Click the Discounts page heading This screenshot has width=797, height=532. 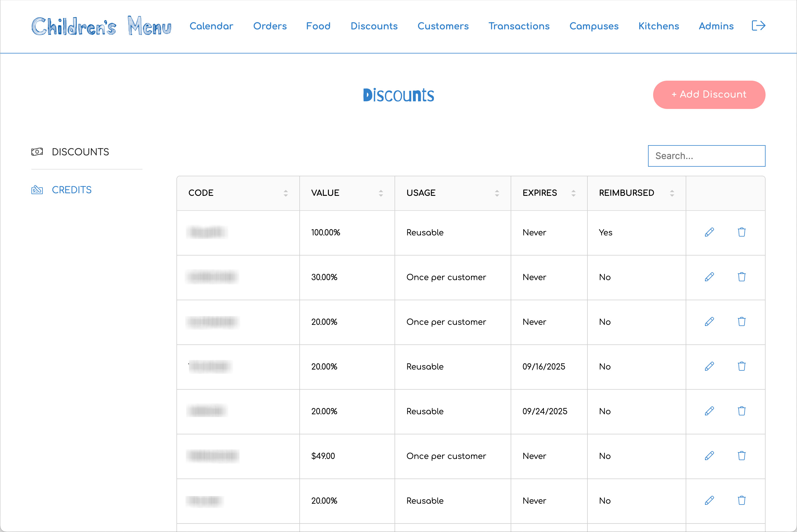click(398, 95)
